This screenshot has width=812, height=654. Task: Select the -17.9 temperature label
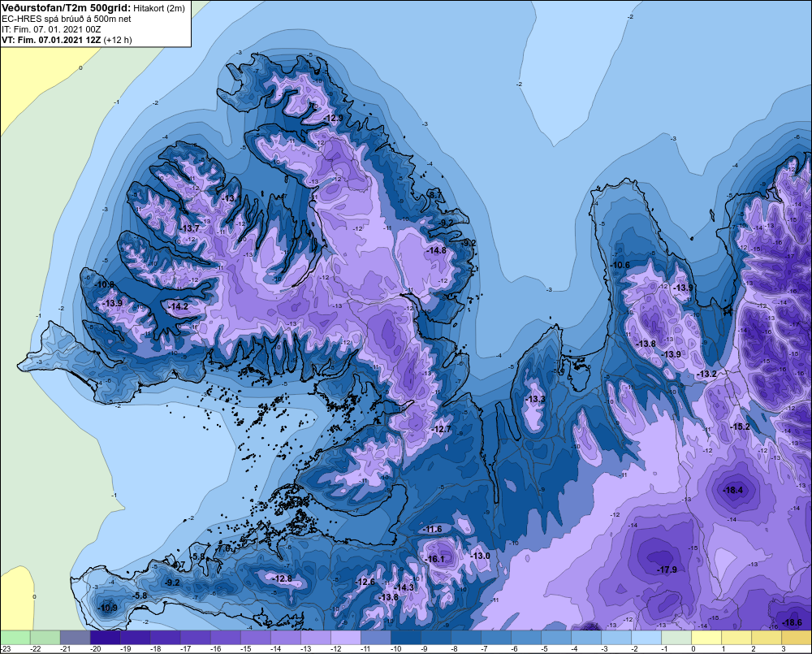(667, 570)
